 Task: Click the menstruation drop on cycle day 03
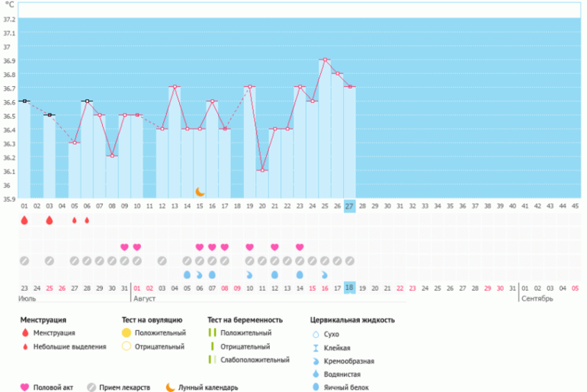(x=50, y=220)
